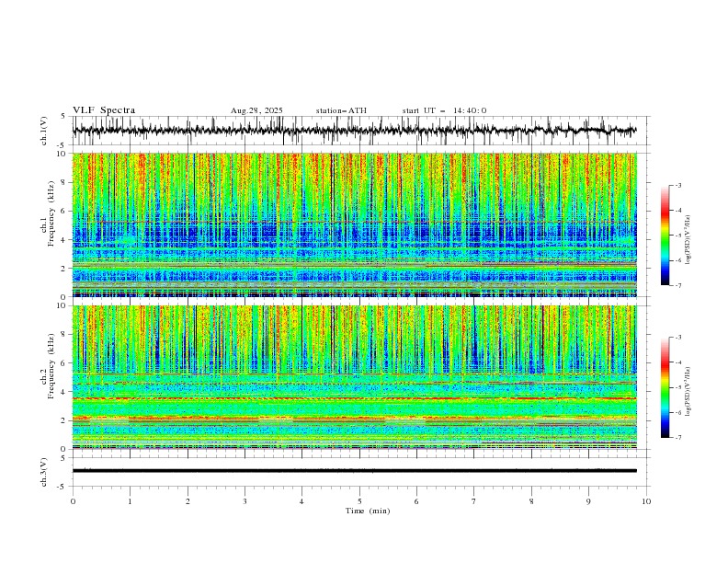Click the "VLF Spectra" plot title
Screen dimensions: 728x563
click(x=104, y=110)
